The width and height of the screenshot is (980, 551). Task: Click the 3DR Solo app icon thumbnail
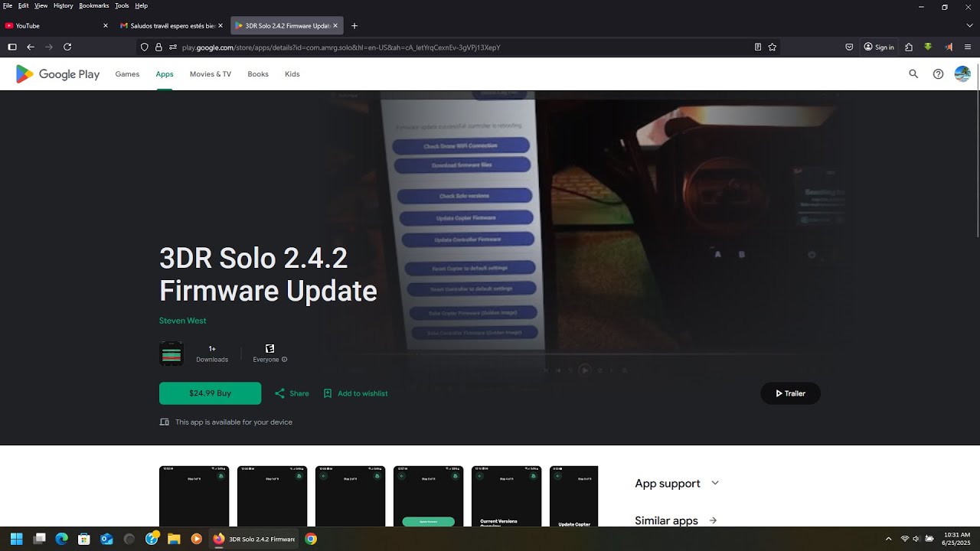pyautogui.click(x=171, y=354)
